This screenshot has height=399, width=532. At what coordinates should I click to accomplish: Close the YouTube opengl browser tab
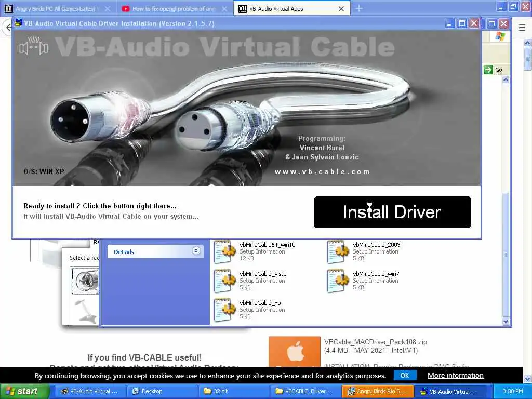(x=224, y=9)
